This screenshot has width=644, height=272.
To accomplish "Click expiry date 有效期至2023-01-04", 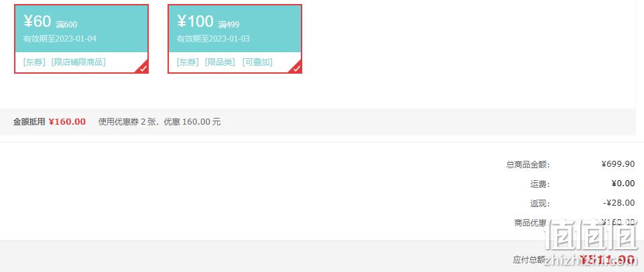I will pos(60,39).
